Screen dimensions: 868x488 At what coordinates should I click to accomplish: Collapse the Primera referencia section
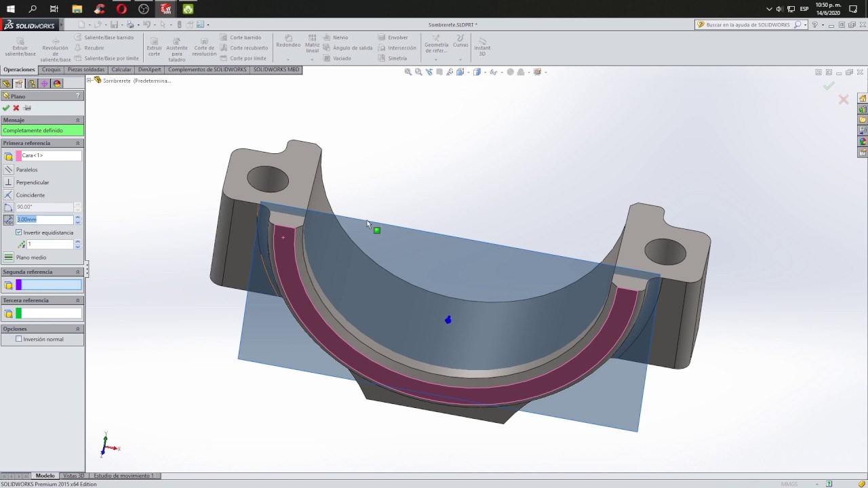pyautogui.click(x=77, y=143)
